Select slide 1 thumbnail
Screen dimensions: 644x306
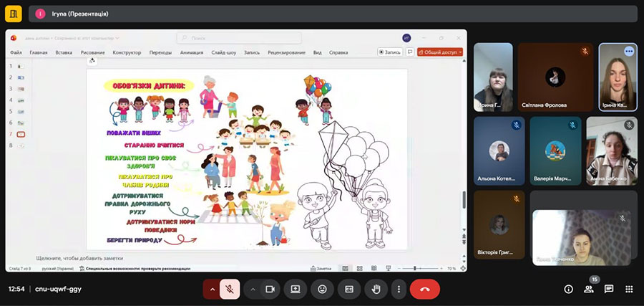(21, 66)
